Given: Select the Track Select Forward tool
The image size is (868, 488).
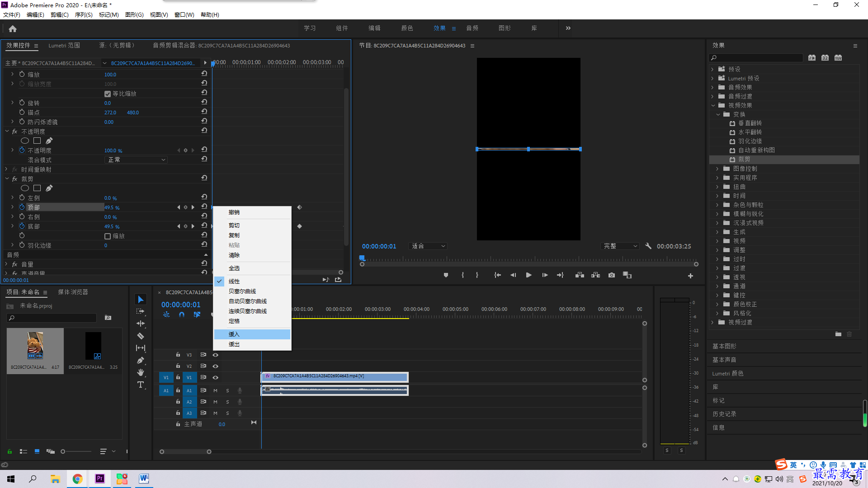Looking at the screenshot, I should (x=141, y=311).
